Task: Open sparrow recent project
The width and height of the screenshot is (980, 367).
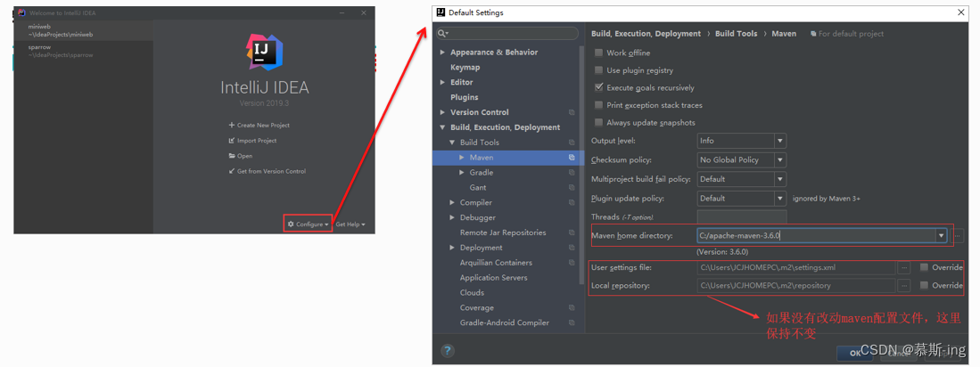Action: (83, 51)
